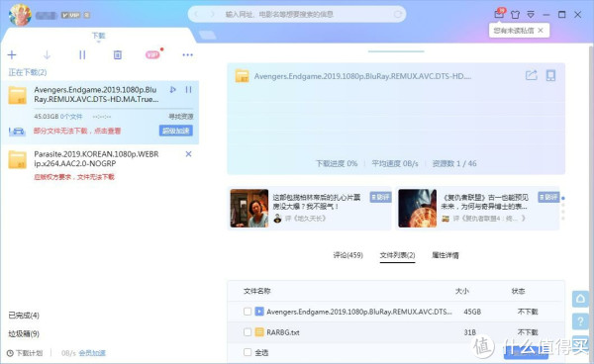594x364 pixels.
Task: Click the 超级加速 super speed button
Action: pyautogui.click(x=176, y=131)
